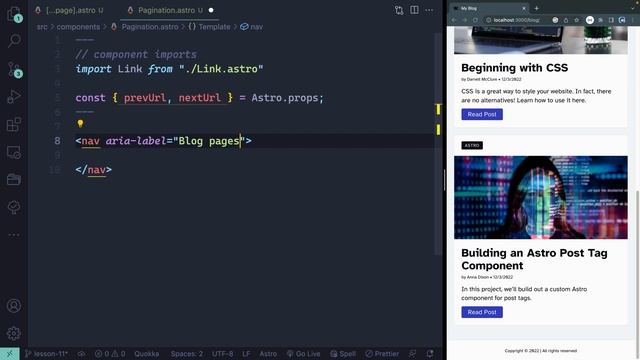Click the share icon in the browser address bar
This screenshot has height=360, width=640.
click(x=566, y=20)
